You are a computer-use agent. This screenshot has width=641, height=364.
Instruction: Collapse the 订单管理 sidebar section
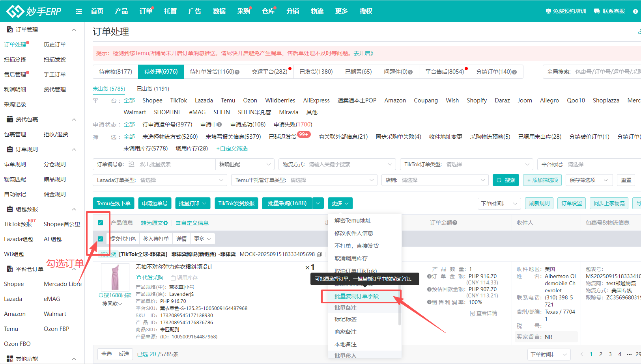click(74, 30)
